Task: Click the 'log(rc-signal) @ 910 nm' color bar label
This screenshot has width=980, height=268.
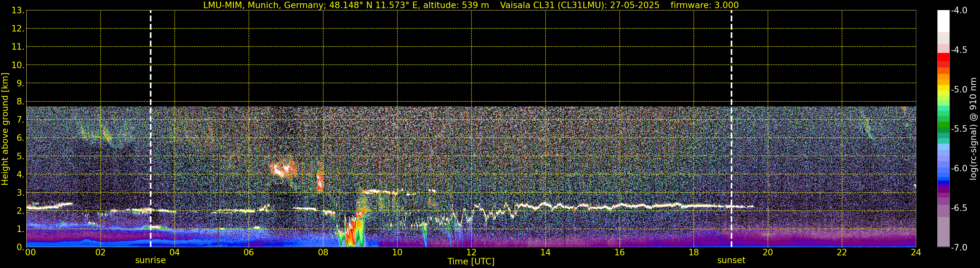Action: [973, 129]
